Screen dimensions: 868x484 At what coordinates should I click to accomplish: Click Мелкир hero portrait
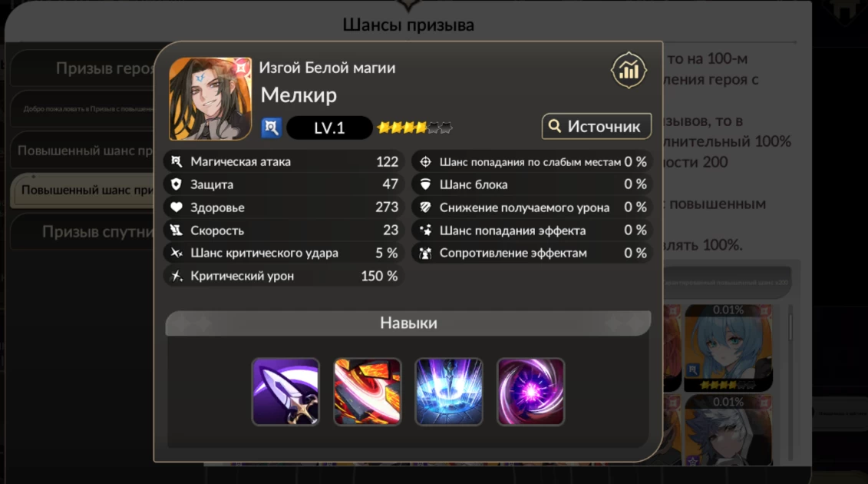tap(210, 98)
